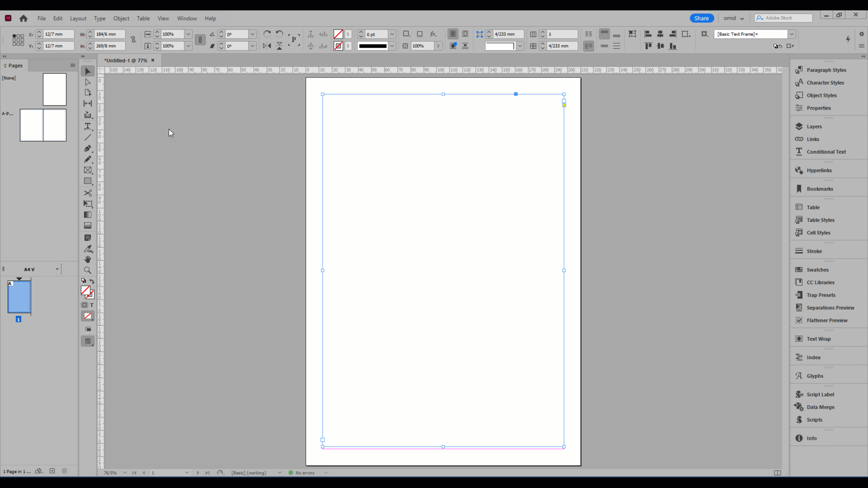Image resolution: width=868 pixels, height=488 pixels.
Task: Select the Scissors tool
Action: 88,193
